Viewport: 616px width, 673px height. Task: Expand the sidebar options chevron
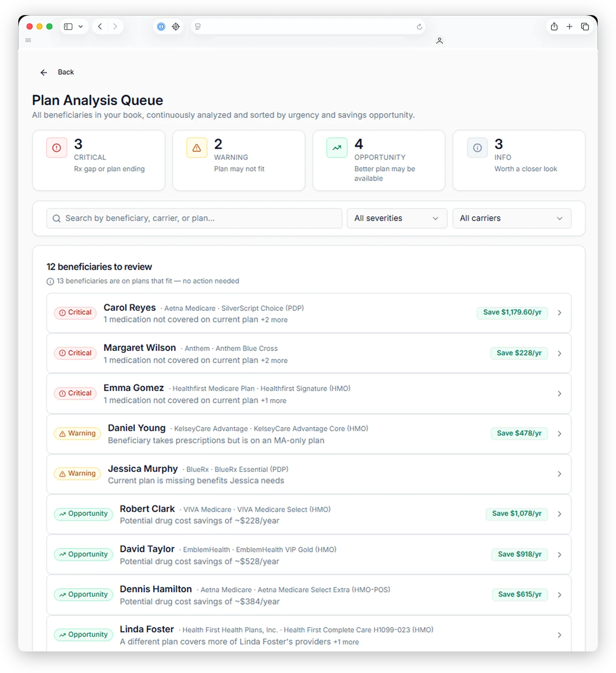(80, 27)
